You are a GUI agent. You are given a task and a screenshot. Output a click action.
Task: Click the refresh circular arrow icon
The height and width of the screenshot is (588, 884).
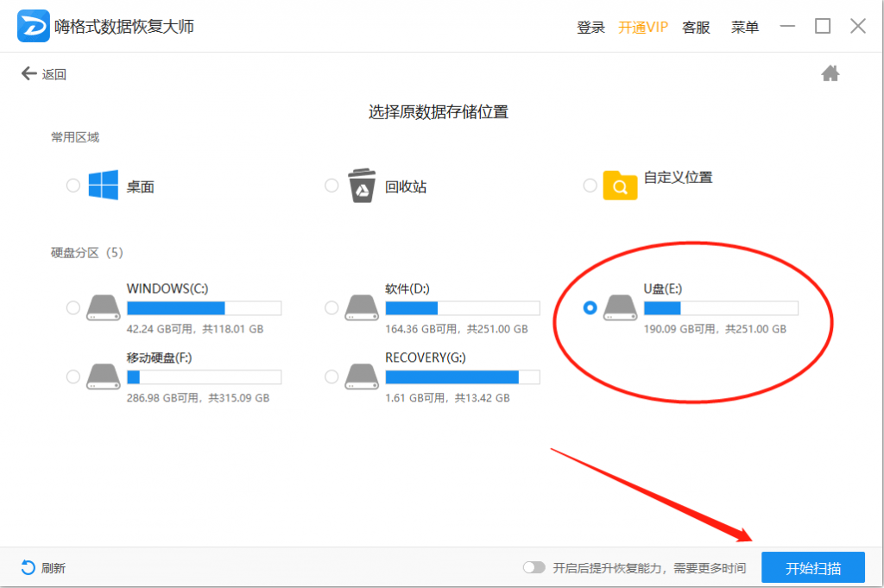tap(28, 567)
